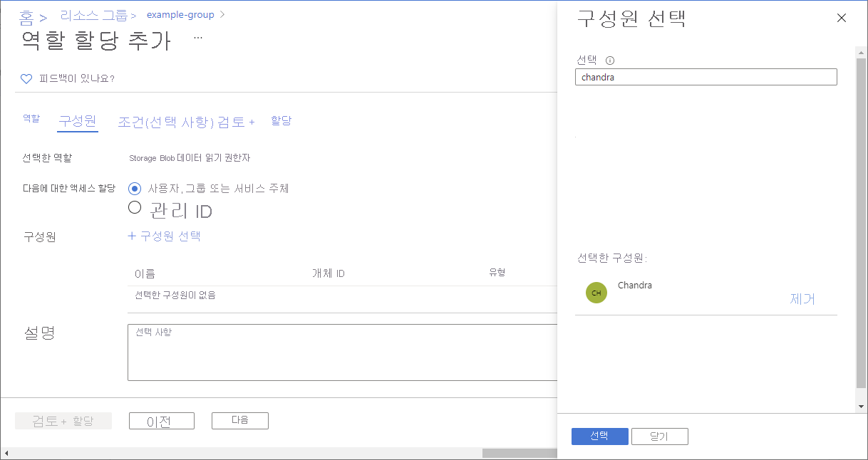Click the heart icon next to 피드백이 있나요?
The image size is (868, 460).
[x=26, y=78]
